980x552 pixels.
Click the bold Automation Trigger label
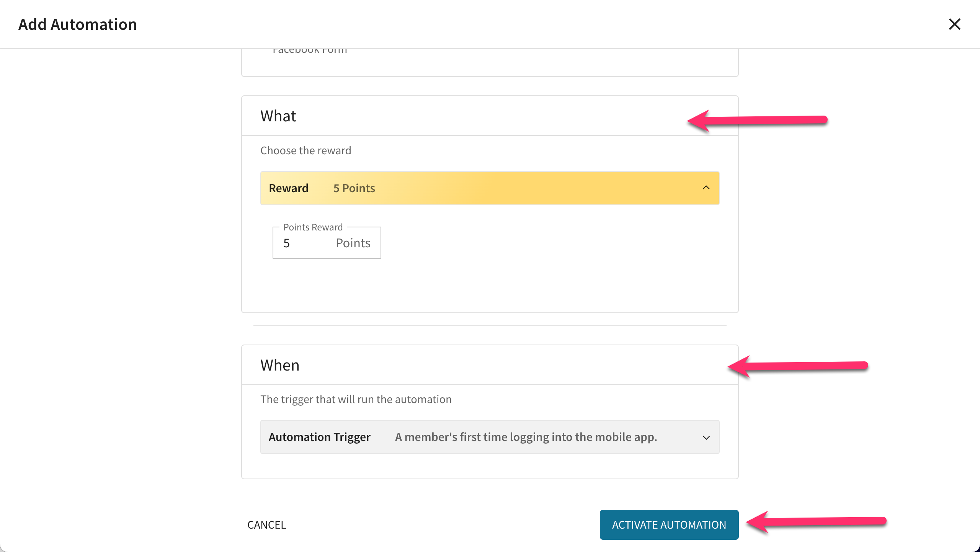coord(320,437)
